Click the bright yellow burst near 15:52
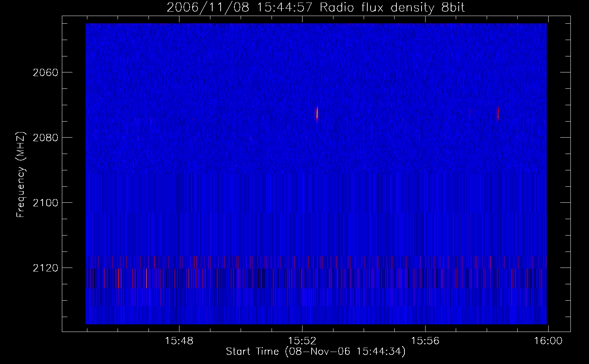Image resolution: width=589 pixels, height=364 pixels. 317,113
